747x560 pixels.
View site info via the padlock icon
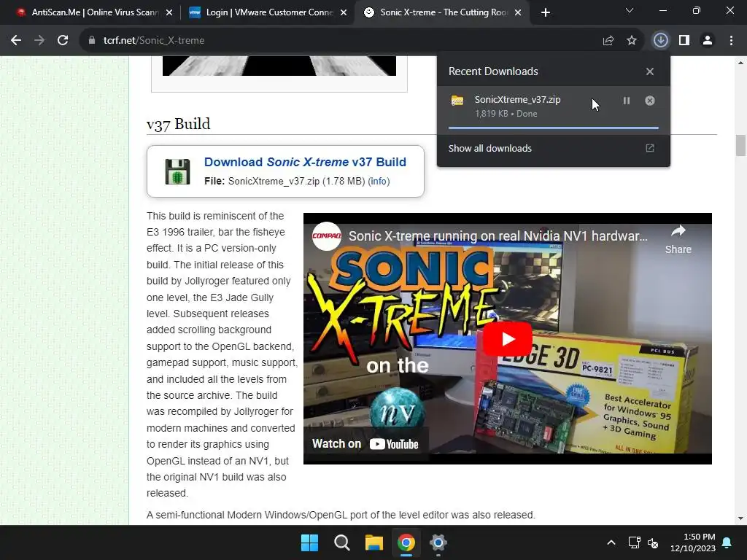92,41
